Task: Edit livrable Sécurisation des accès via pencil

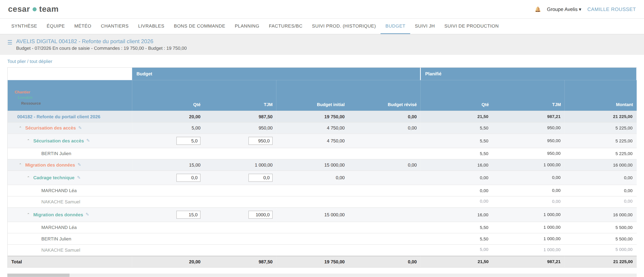Action: click(x=88, y=140)
